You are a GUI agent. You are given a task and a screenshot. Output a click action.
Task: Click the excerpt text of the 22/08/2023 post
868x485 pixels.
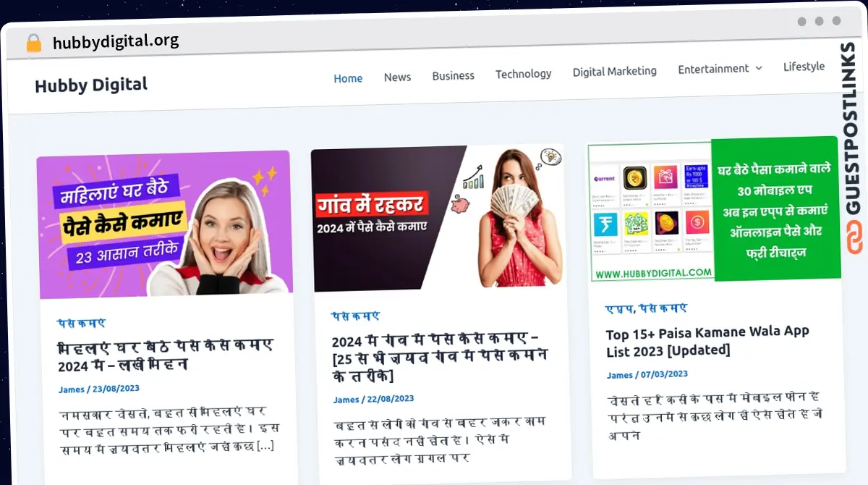click(441, 440)
